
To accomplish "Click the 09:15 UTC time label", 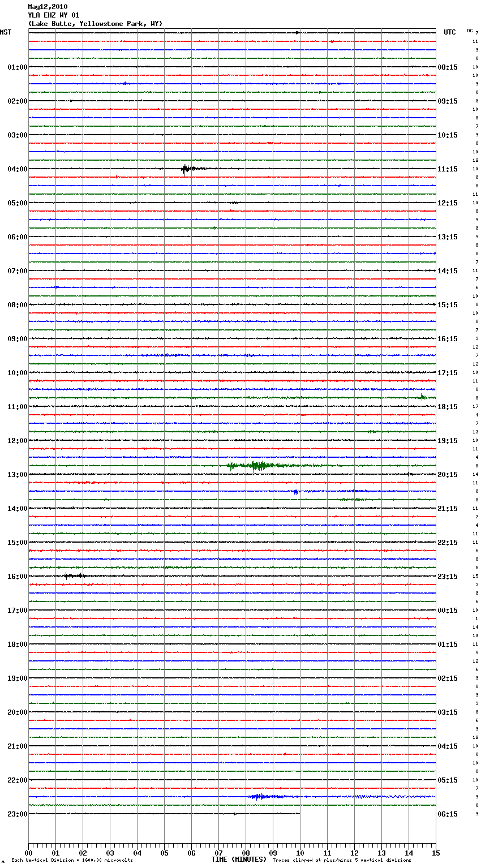I will (448, 101).
